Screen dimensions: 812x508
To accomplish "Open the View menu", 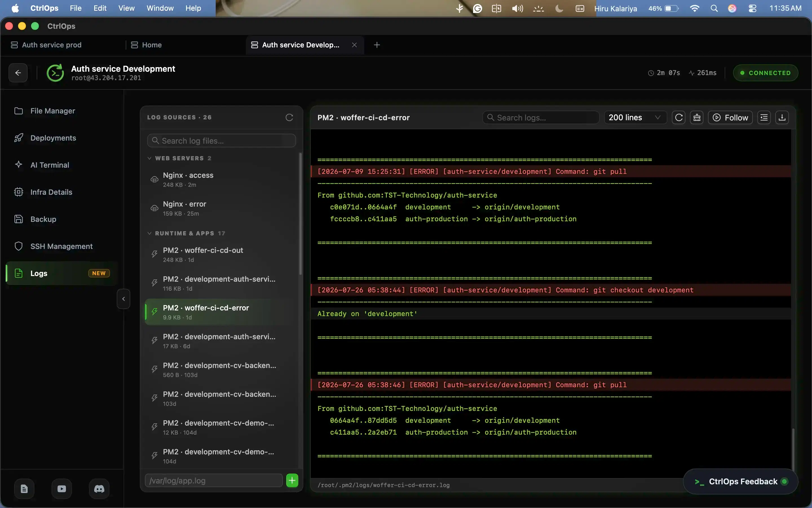I will click(x=127, y=8).
